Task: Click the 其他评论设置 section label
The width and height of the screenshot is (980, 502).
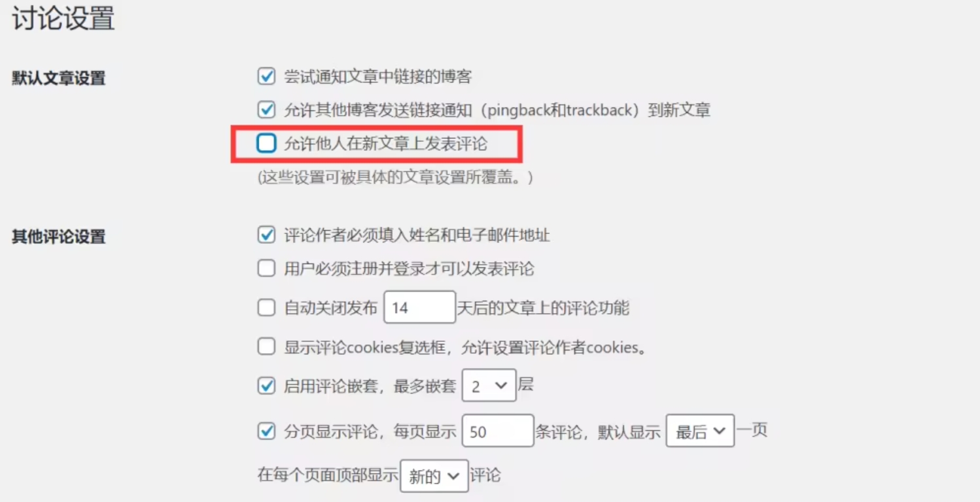Action: (x=59, y=237)
